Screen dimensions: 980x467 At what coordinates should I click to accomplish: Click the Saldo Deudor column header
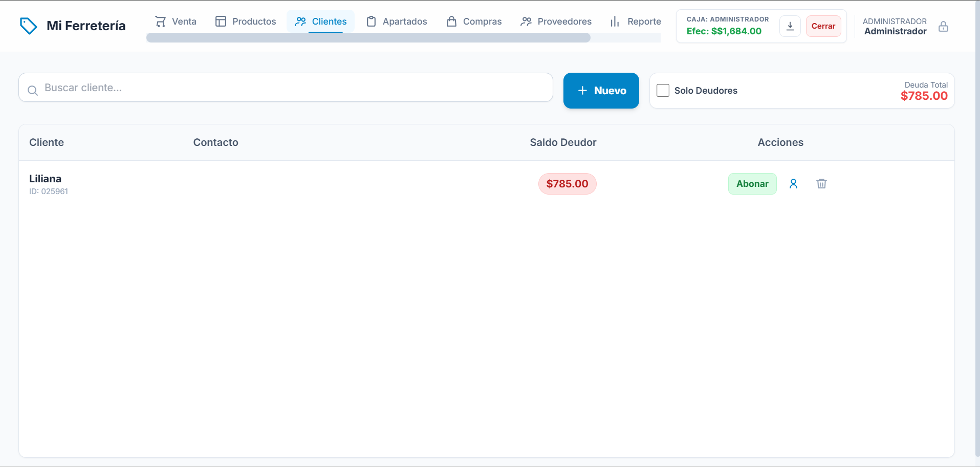563,142
